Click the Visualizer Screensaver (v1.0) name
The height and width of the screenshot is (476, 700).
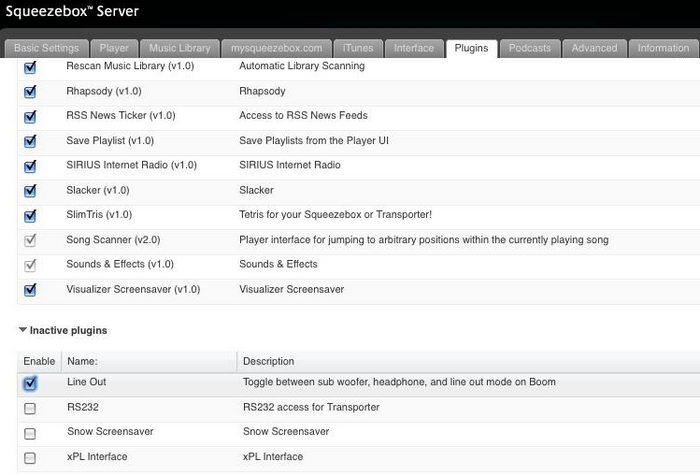click(133, 289)
